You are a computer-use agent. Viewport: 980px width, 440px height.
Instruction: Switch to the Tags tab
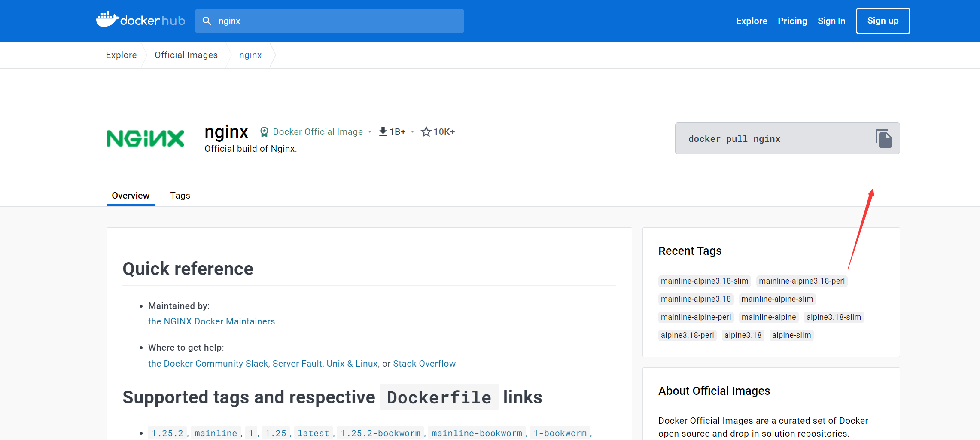point(180,196)
